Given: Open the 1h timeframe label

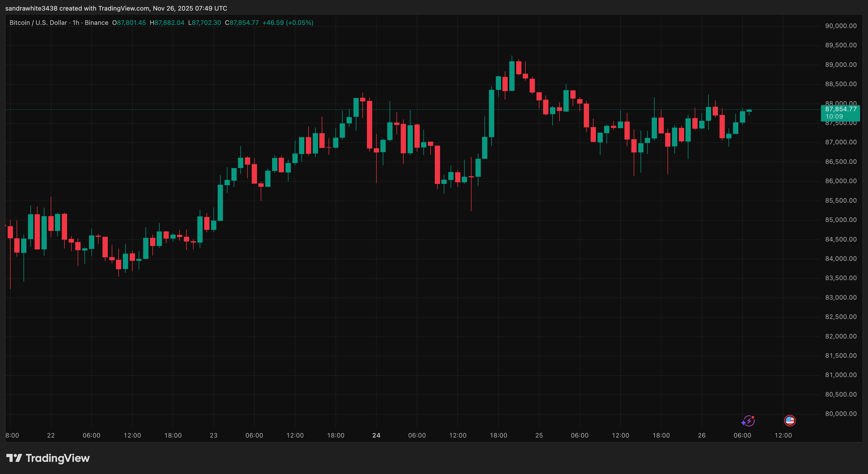Looking at the screenshot, I should pyautogui.click(x=76, y=22).
